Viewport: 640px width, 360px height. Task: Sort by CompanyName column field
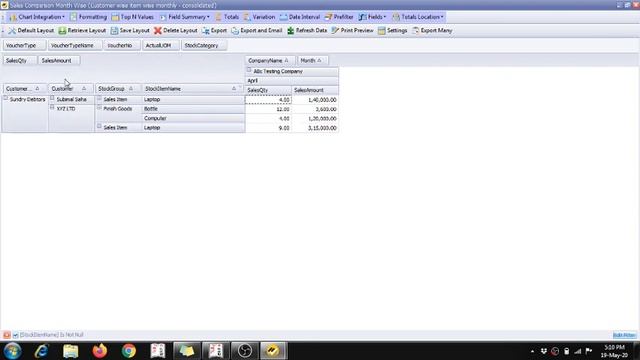pos(269,60)
